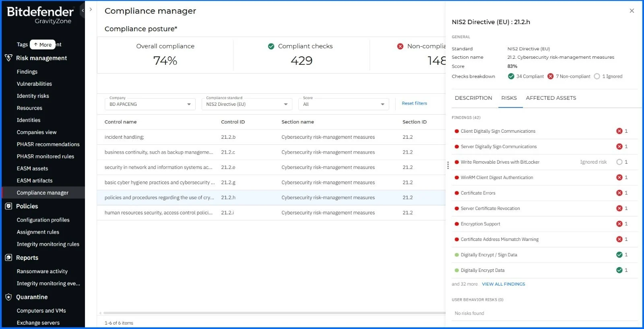This screenshot has width=644, height=329.
Task: Click non-compliant icon for Client Digitally Sign Communications
Action: (619, 131)
